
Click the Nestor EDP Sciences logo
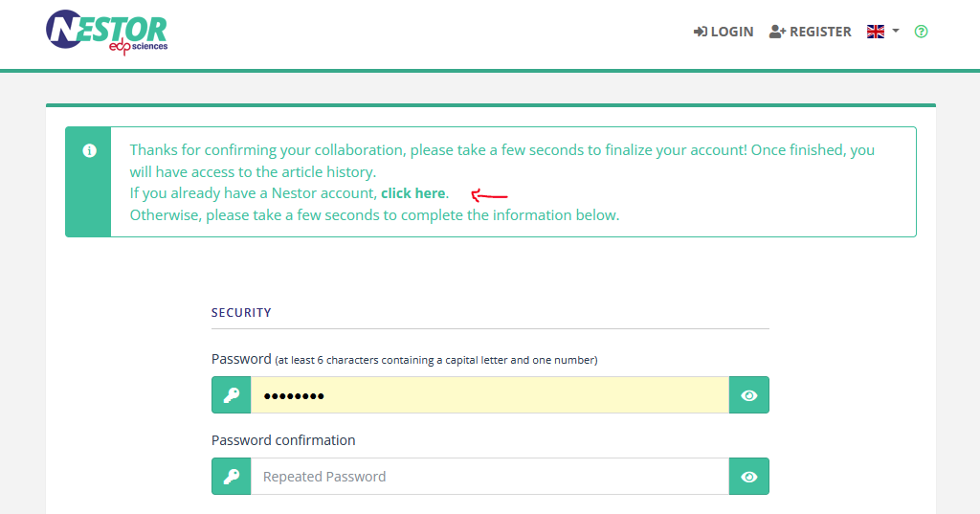point(107,32)
